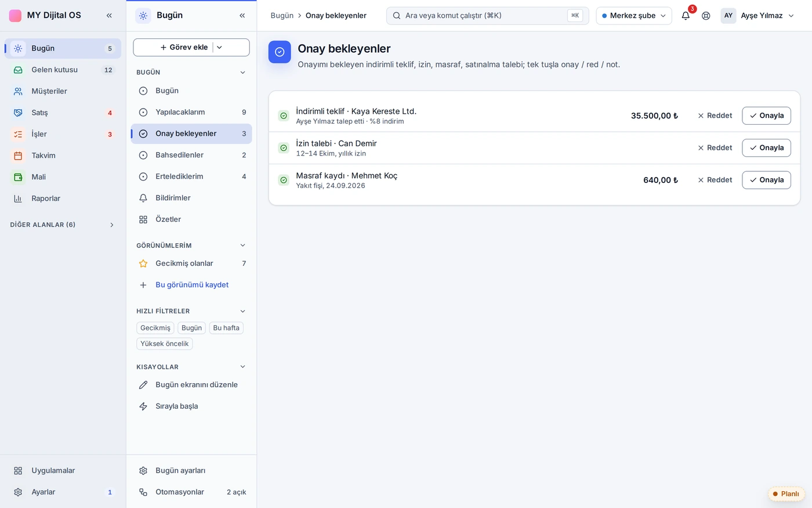Click the Gecikmiş olanlar star icon

pos(143,264)
